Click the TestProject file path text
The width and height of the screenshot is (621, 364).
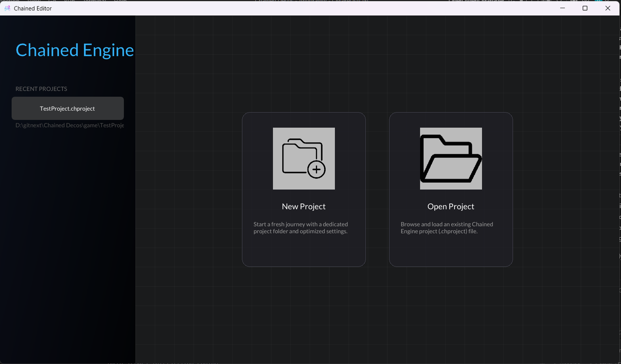click(x=69, y=125)
